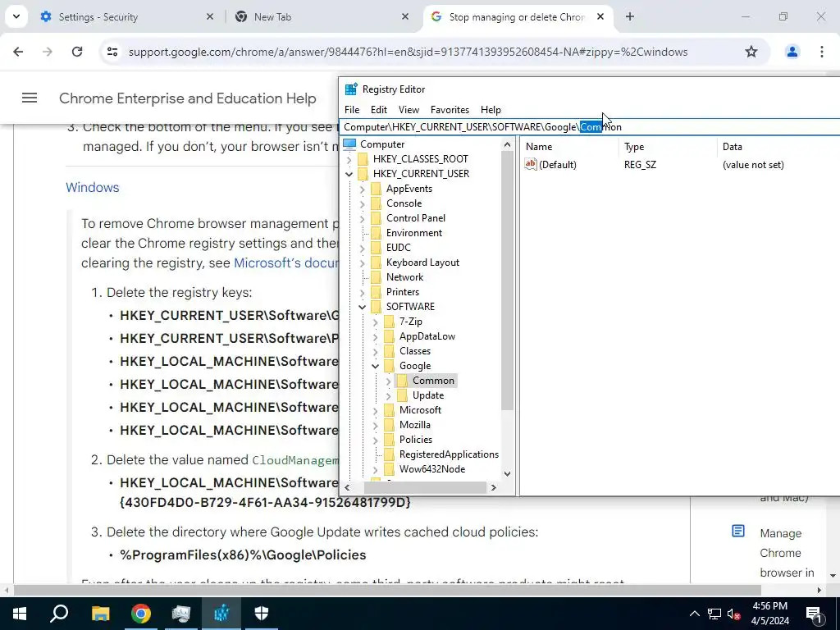The image size is (840, 630).
Task: Click the Chrome address bar URL
Action: pos(409,52)
